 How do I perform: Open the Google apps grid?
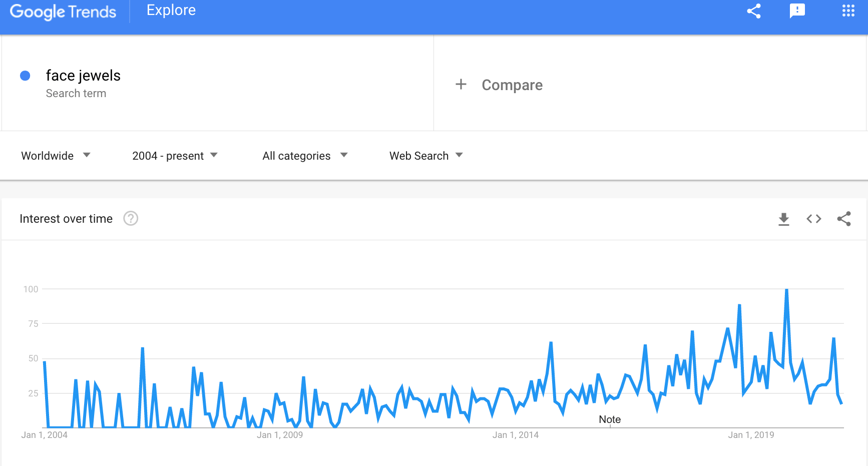pos(848,11)
